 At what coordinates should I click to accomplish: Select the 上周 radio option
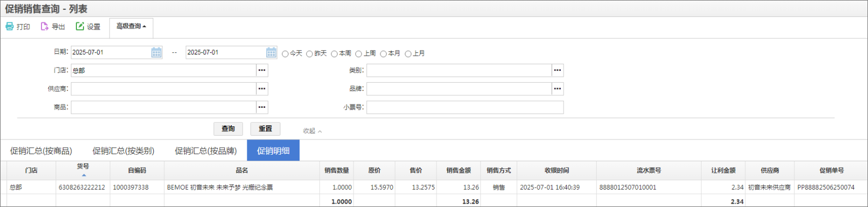point(358,54)
